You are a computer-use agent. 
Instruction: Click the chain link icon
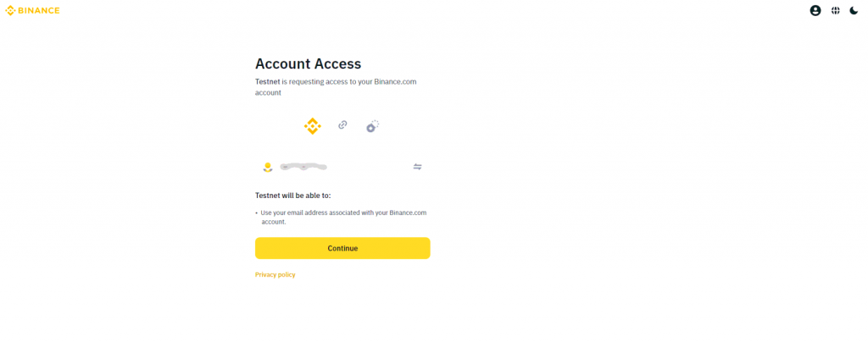[x=342, y=124]
